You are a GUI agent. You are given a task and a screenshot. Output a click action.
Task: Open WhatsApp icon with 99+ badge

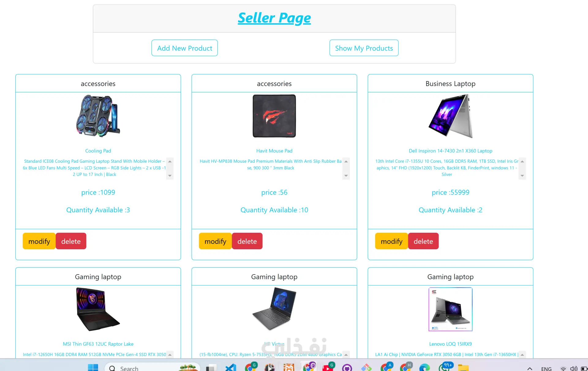point(445,366)
